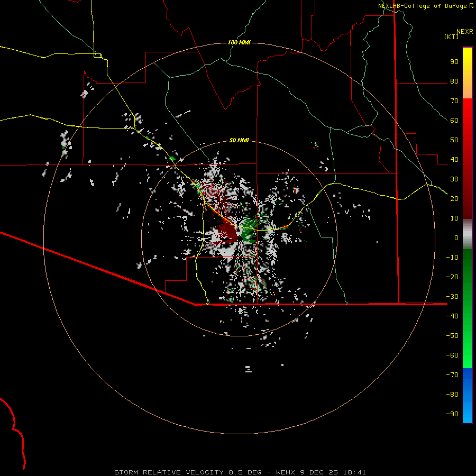The height and width of the screenshot is (476, 476).
Task: Click the positive 20 value on the scale
Action: pyautogui.click(x=454, y=198)
